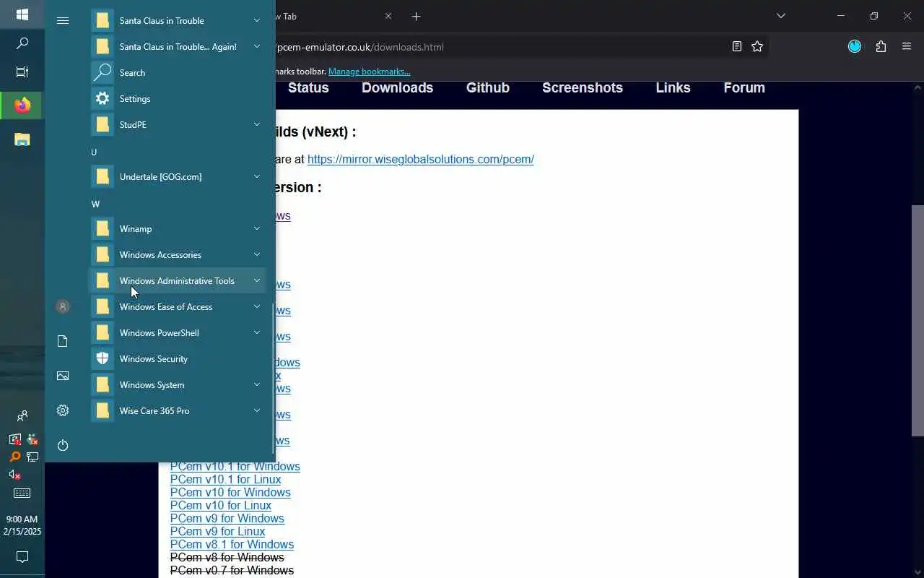Open Documents from Start menu sidebar
The height and width of the screenshot is (578, 924).
click(63, 341)
